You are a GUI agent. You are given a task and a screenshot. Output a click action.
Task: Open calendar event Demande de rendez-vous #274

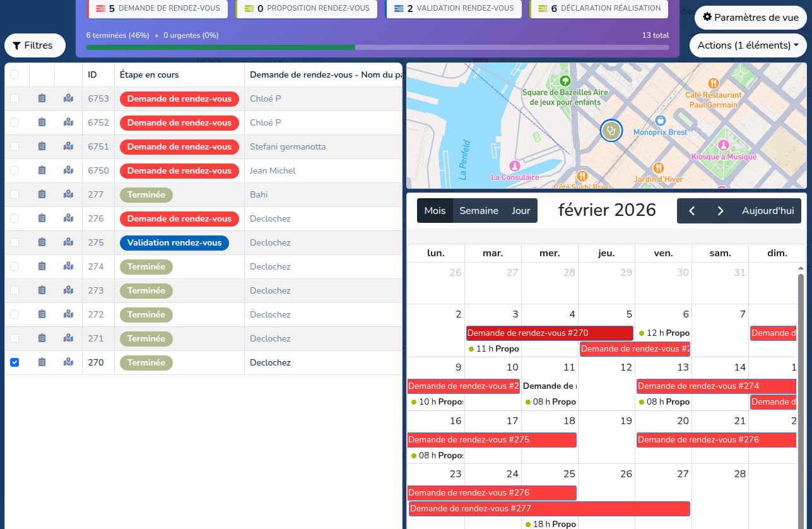[x=717, y=386]
